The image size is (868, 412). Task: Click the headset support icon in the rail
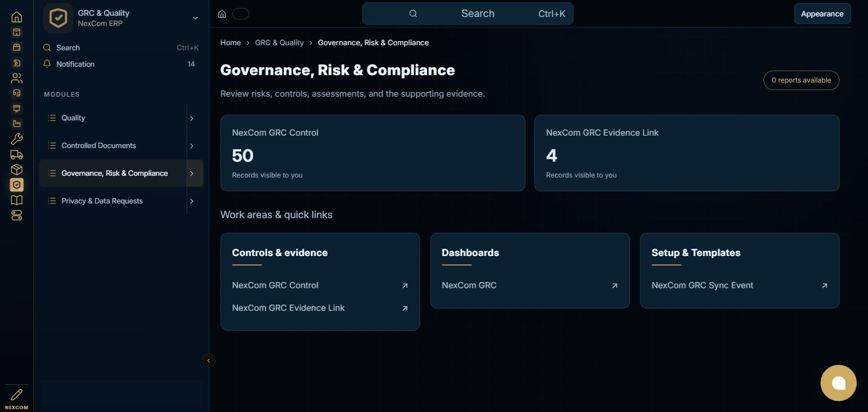click(17, 93)
